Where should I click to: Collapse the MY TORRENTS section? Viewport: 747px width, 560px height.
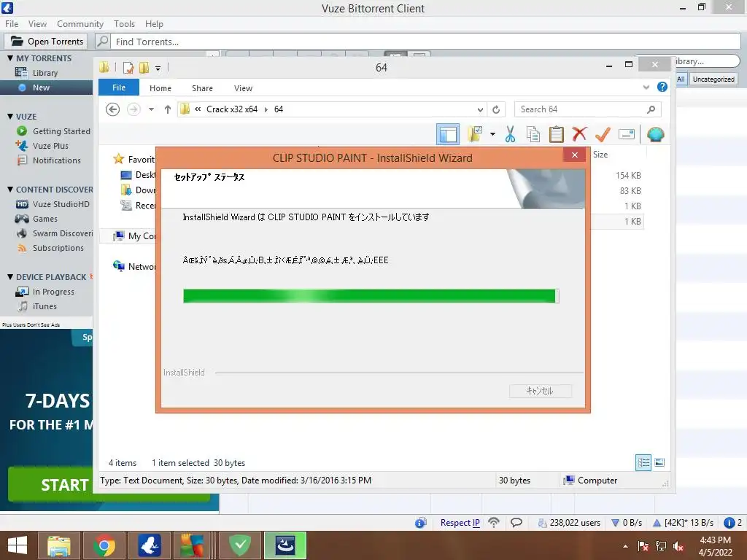10,58
